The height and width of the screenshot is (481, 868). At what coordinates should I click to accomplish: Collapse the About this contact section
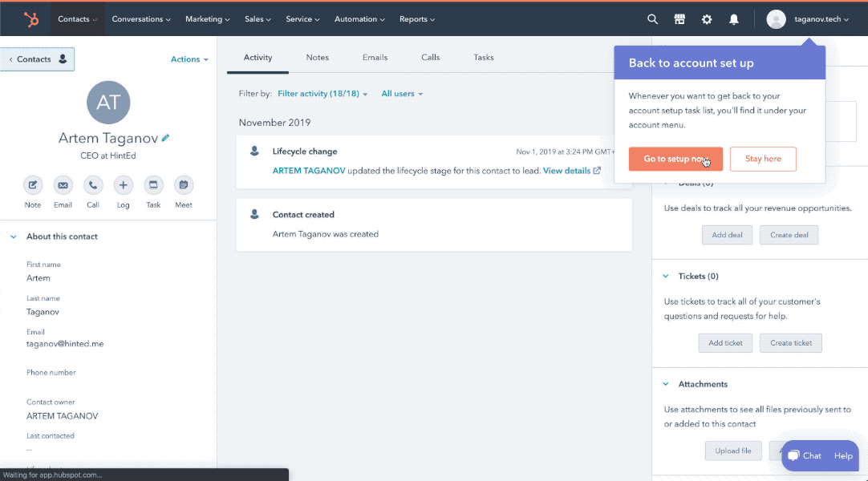click(x=14, y=236)
